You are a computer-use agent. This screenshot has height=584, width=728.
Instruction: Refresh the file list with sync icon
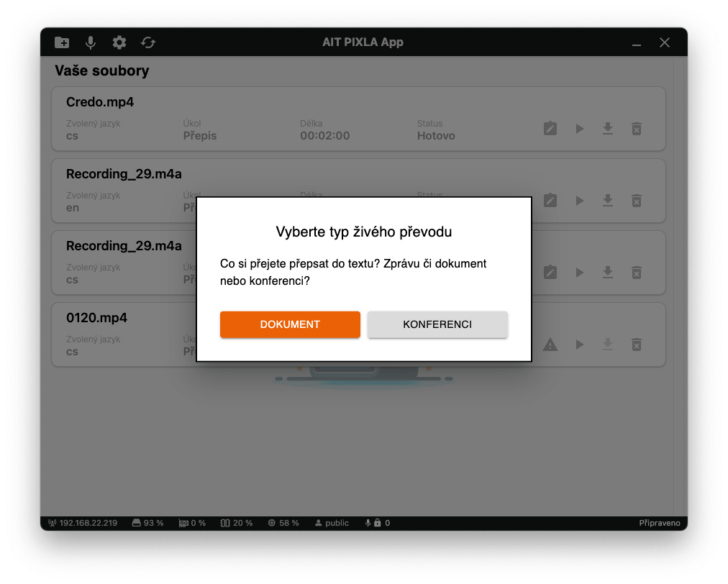pyautogui.click(x=148, y=42)
